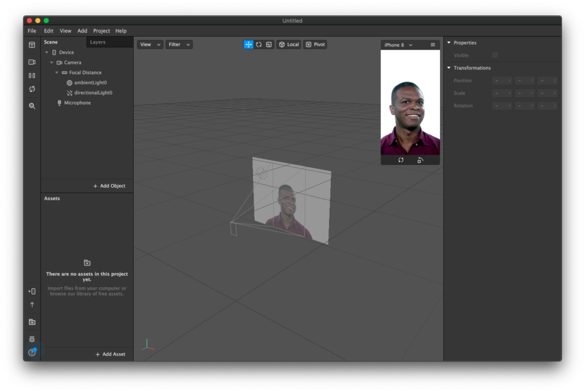Click the Add Object button
The height and width of the screenshot is (392, 585).
point(109,186)
